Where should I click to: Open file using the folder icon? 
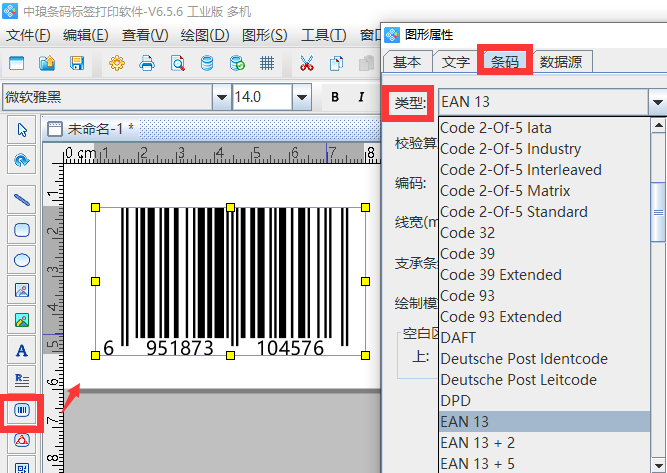47,63
